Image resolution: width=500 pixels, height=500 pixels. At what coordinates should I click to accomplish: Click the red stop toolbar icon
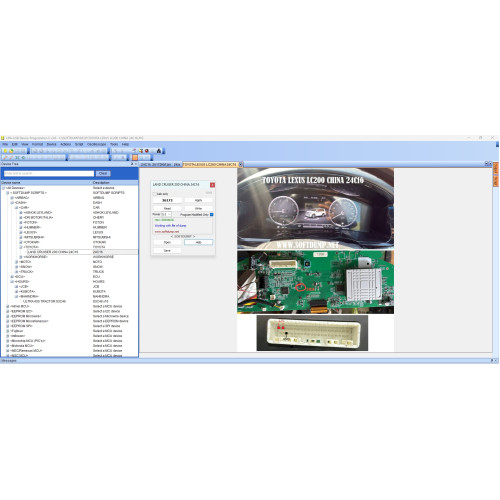coord(146,151)
